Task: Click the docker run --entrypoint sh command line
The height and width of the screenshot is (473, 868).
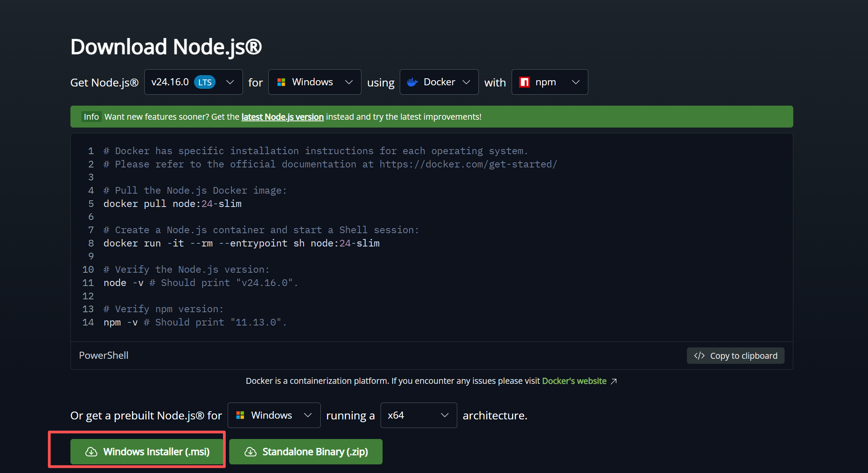Action: coord(241,243)
